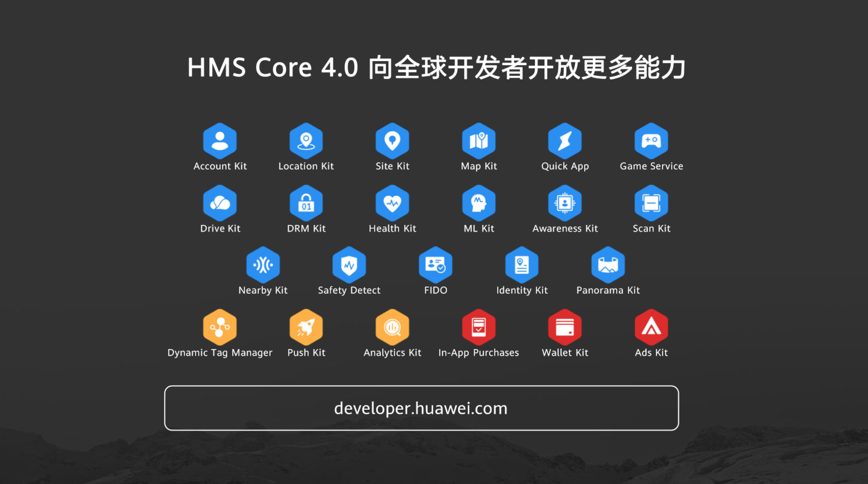Image resolution: width=868 pixels, height=484 pixels.
Task: Open the Safety Detect shield icon
Action: click(x=349, y=265)
